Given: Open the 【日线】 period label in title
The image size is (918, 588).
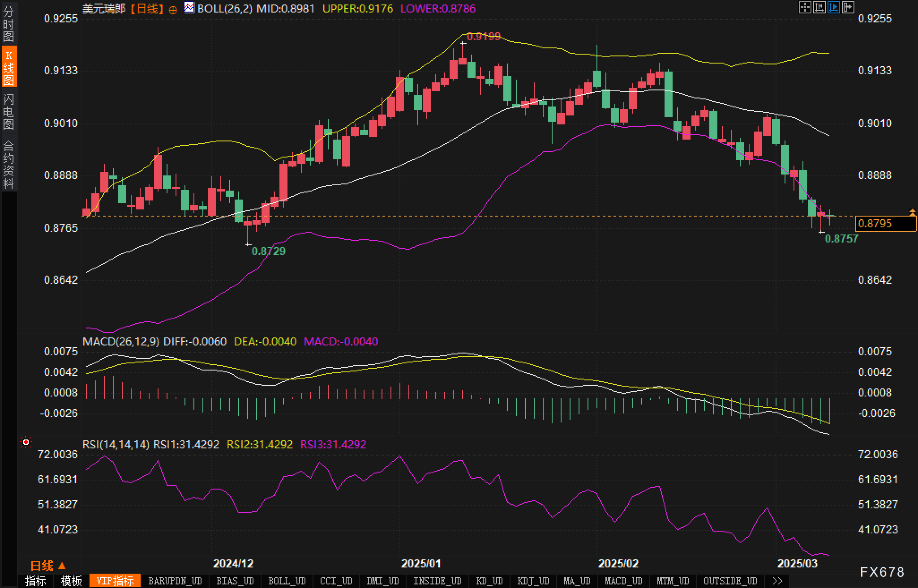Looking at the screenshot, I should click(146, 9).
